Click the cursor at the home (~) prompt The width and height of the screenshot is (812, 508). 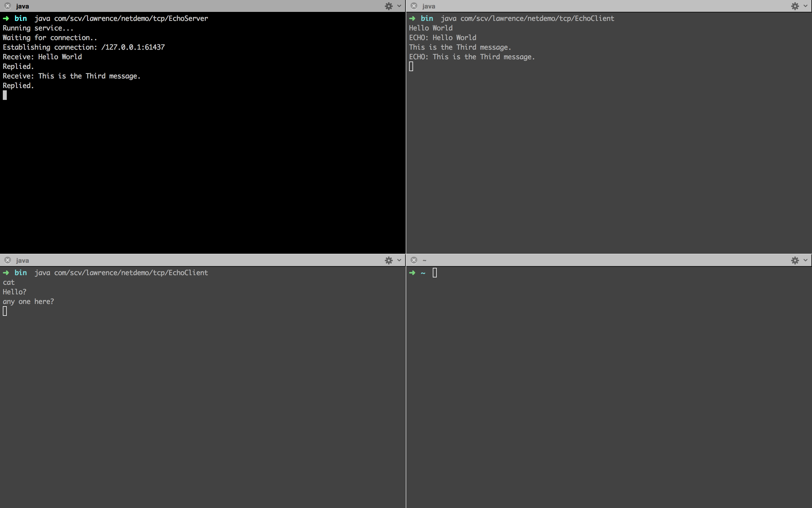pos(435,273)
